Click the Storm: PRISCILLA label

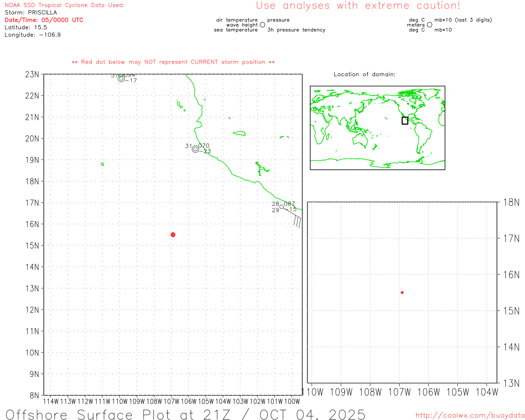point(31,13)
